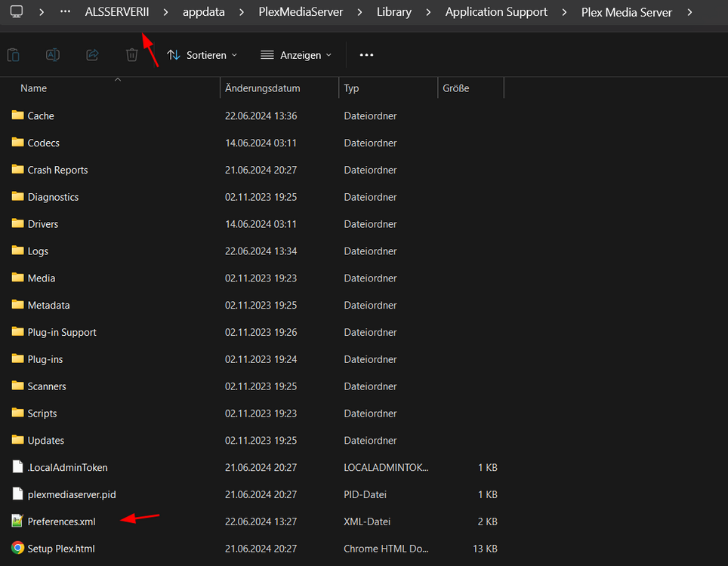Screen dimensions: 728x566
Task: Expand chevron after Library breadcrumb
Action: 428,12
